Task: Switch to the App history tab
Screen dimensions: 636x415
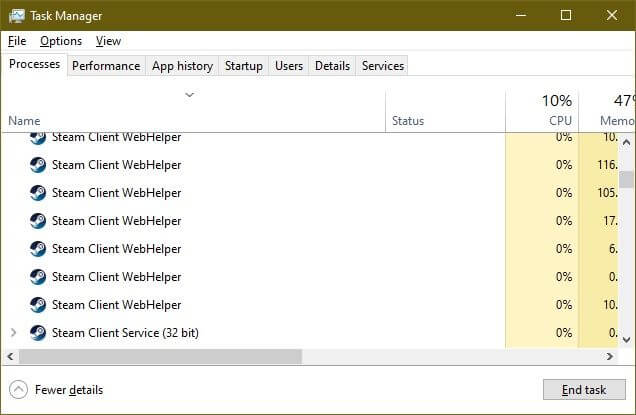Action: 182,66
